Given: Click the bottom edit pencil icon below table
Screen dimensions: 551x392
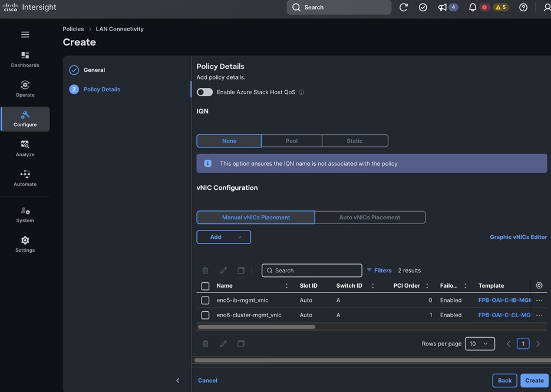Looking at the screenshot, I should (x=223, y=344).
